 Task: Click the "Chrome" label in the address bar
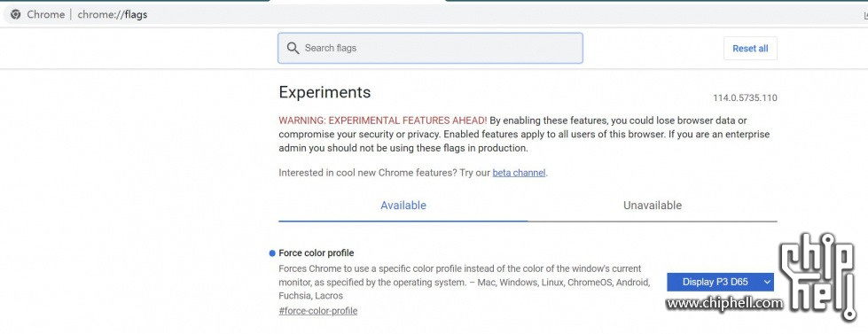point(46,14)
